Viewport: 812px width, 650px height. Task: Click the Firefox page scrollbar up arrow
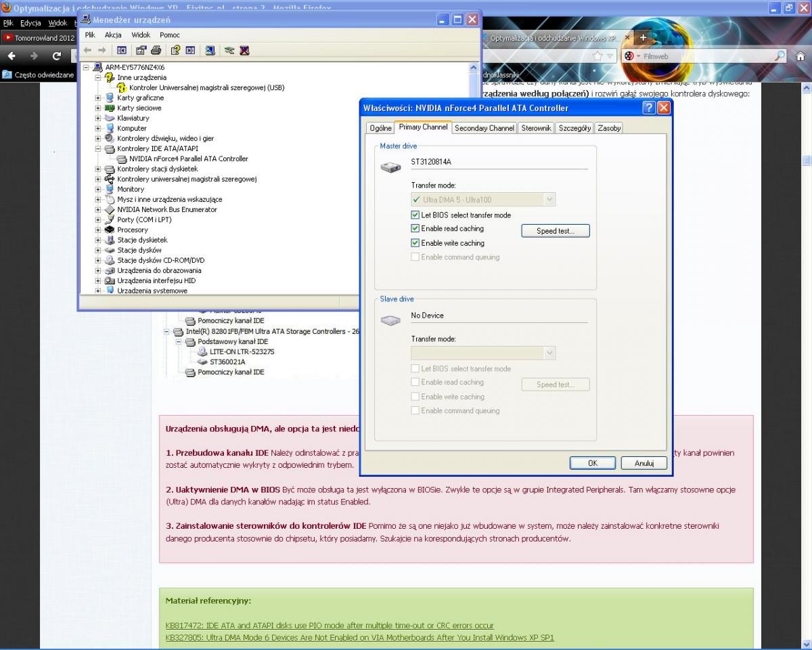[806, 88]
